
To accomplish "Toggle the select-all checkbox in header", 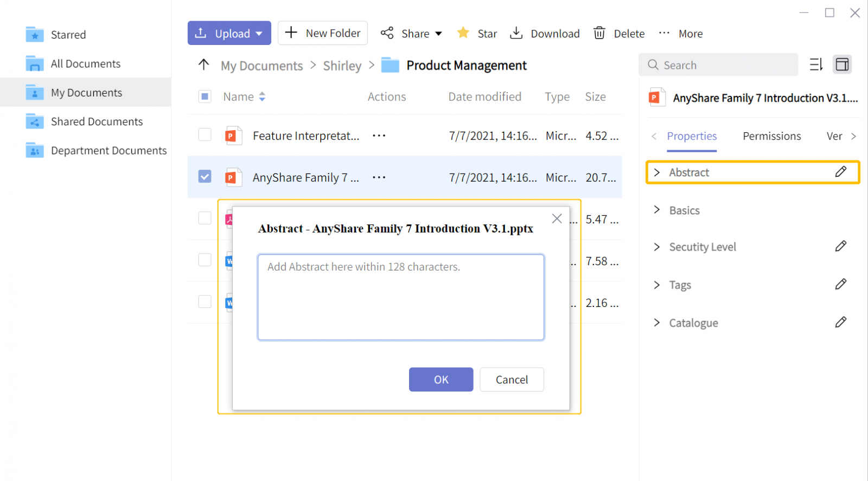I will point(205,97).
